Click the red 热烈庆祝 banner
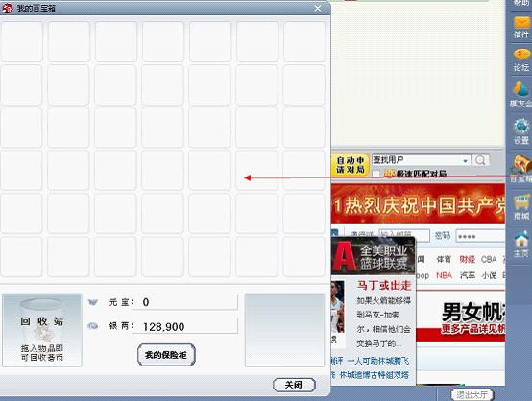 click(418, 204)
